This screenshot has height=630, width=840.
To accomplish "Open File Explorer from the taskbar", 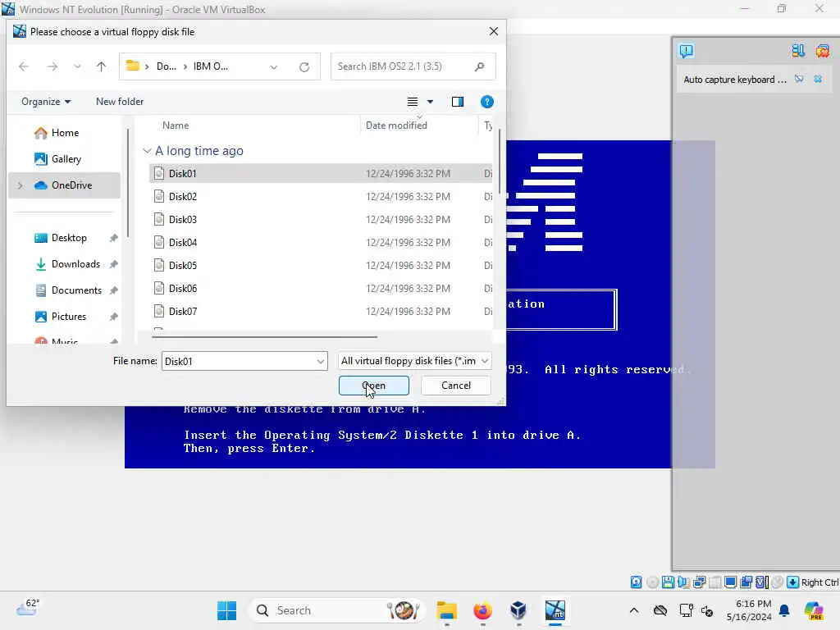I will coord(446,610).
